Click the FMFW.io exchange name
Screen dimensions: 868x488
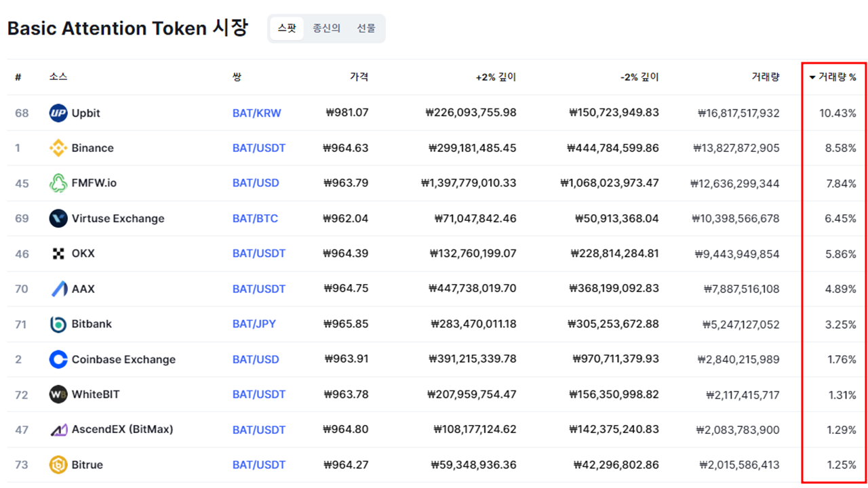94,183
